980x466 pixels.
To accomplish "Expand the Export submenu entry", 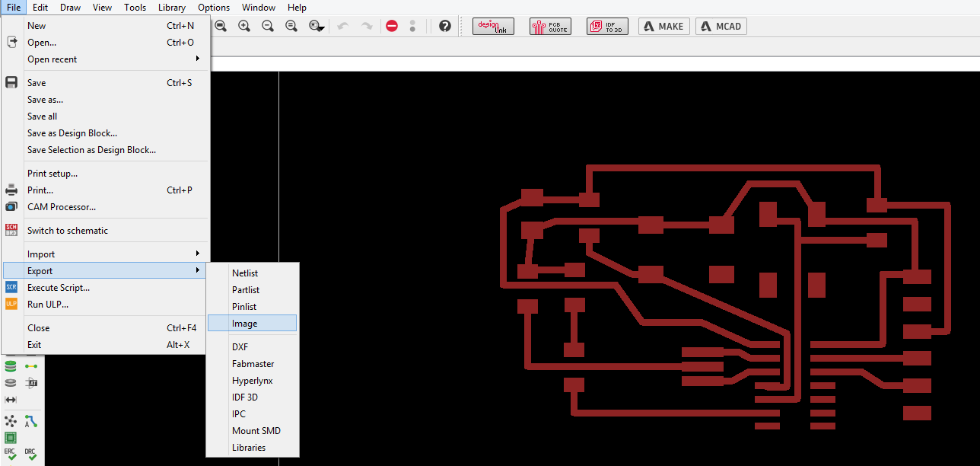I will click(x=105, y=271).
